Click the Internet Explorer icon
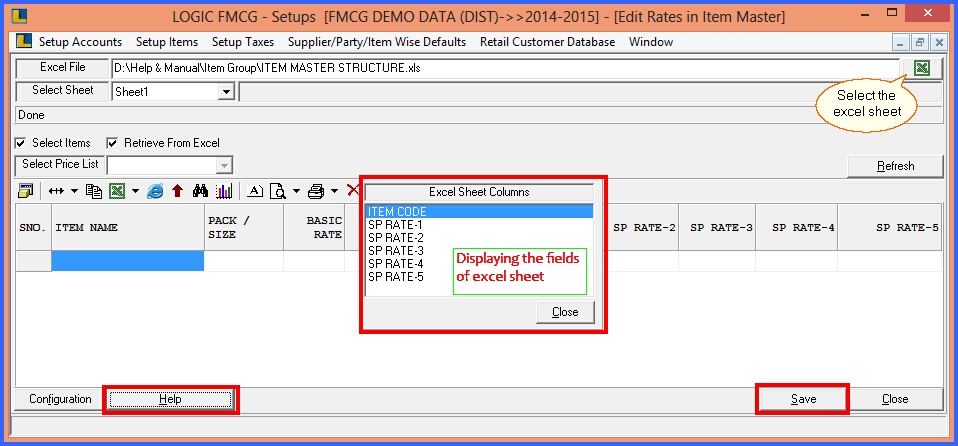Screen dimensions: 958x446 point(156,191)
